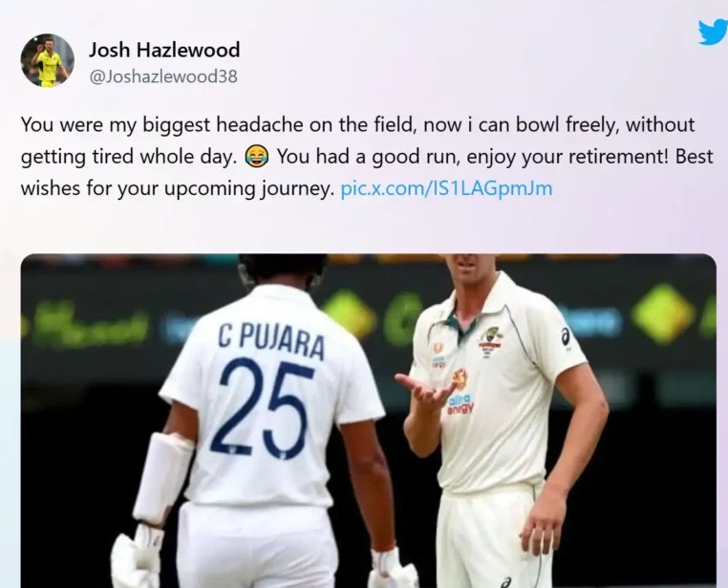Click the white arm guard on batsman
The width and height of the screenshot is (728, 588).
pyautogui.click(x=163, y=477)
